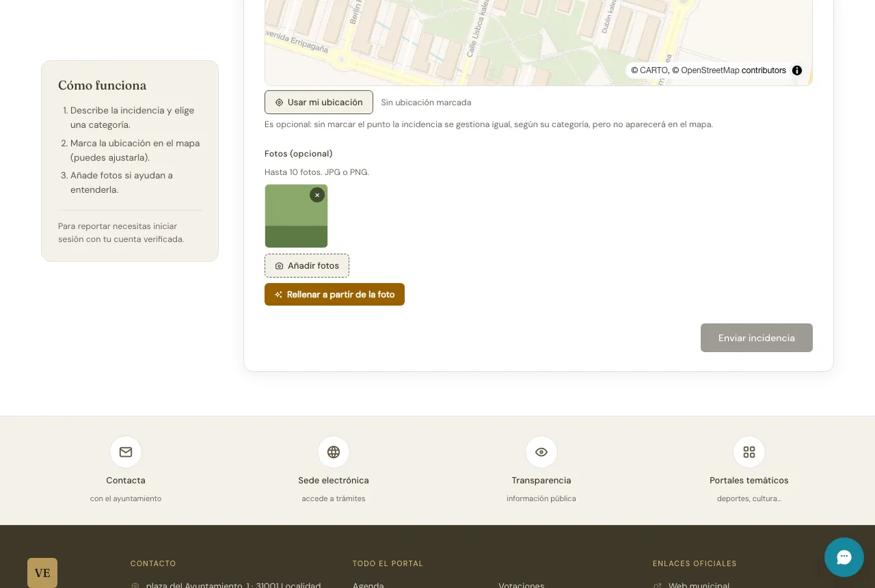Click the Contacta envelope icon
Viewport: 875px width, 588px height.
pyautogui.click(x=126, y=452)
